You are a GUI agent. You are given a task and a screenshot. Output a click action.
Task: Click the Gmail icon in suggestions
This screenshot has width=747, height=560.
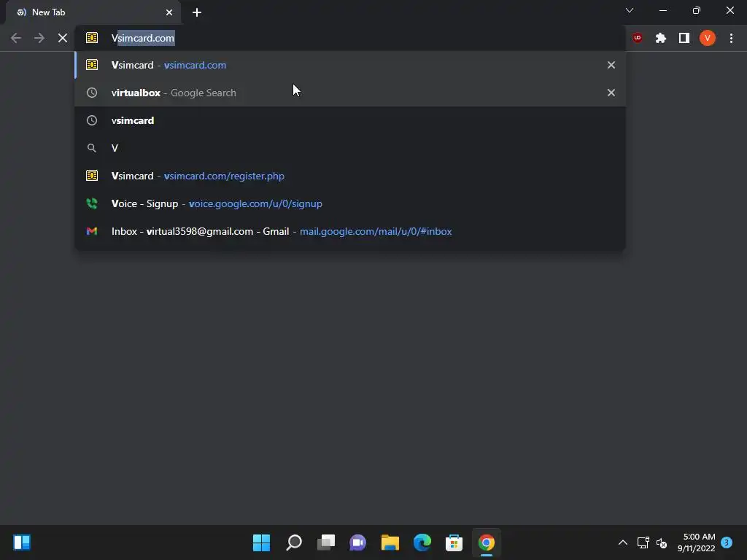tap(92, 231)
